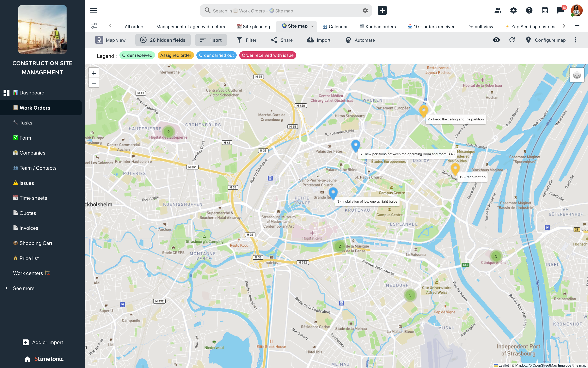
Task: Open the more options vertical dots
Action: (575, 40)
